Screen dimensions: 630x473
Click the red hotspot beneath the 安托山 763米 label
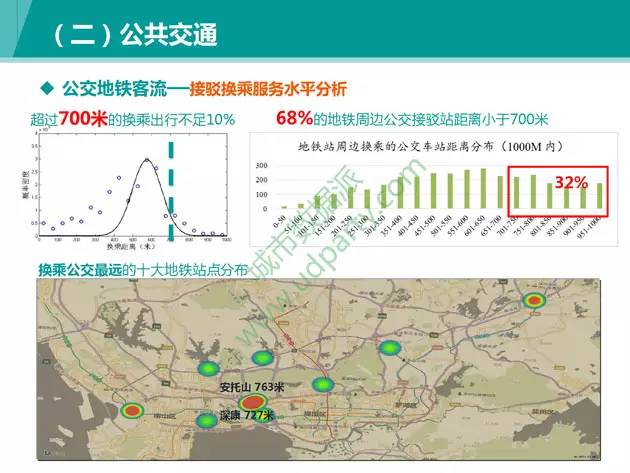pos(253,402)
